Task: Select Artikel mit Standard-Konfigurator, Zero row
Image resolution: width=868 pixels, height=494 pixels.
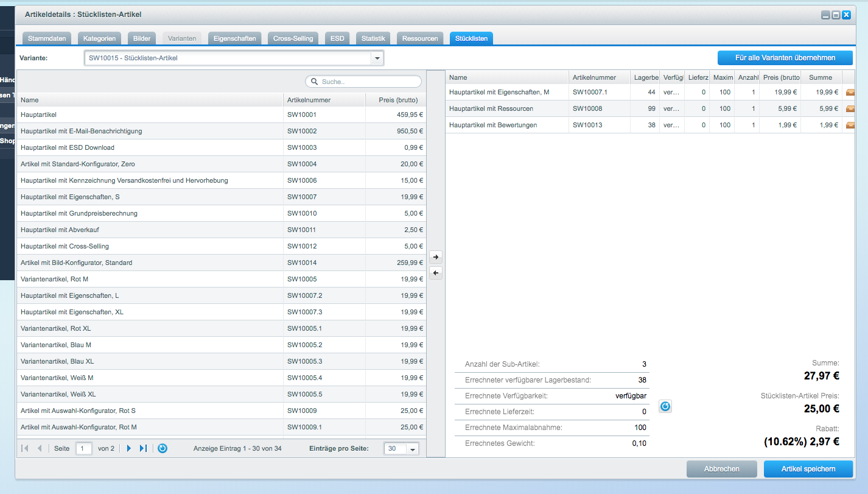Action: point(222,164)
